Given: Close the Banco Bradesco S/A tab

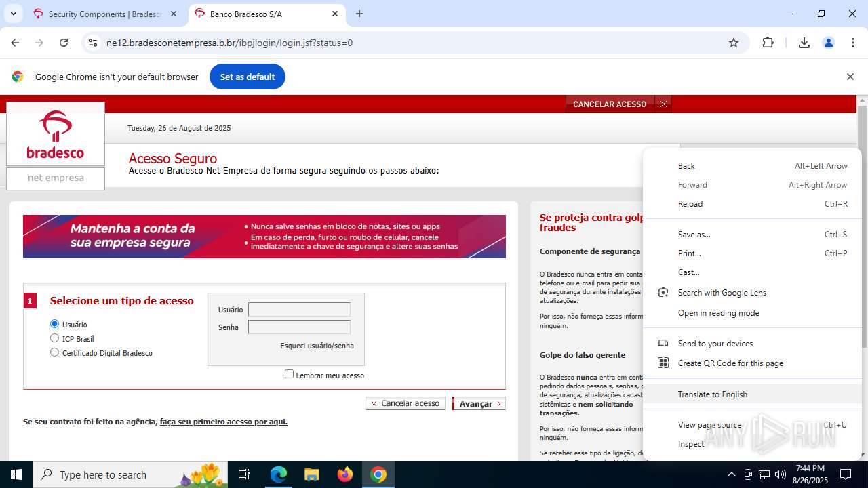Looking at the screenshot, I should click(335, 14).
